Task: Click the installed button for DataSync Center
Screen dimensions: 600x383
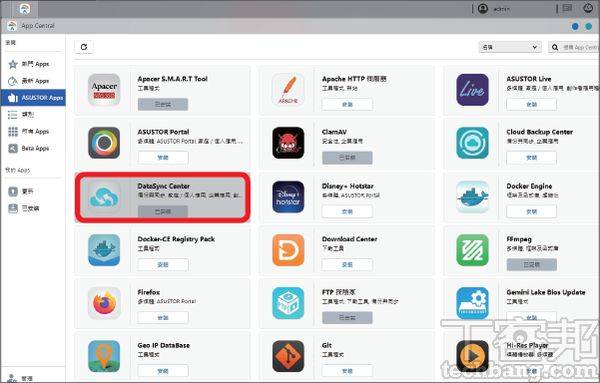Action: [163, 212]
